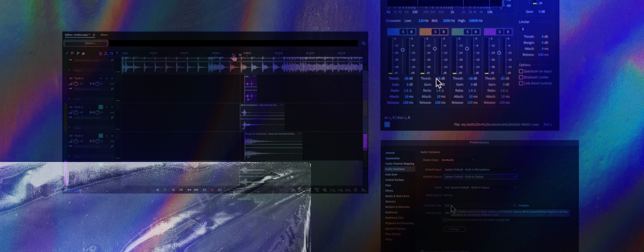Bypass the blue band (B) in compressor

pos(412,32)
